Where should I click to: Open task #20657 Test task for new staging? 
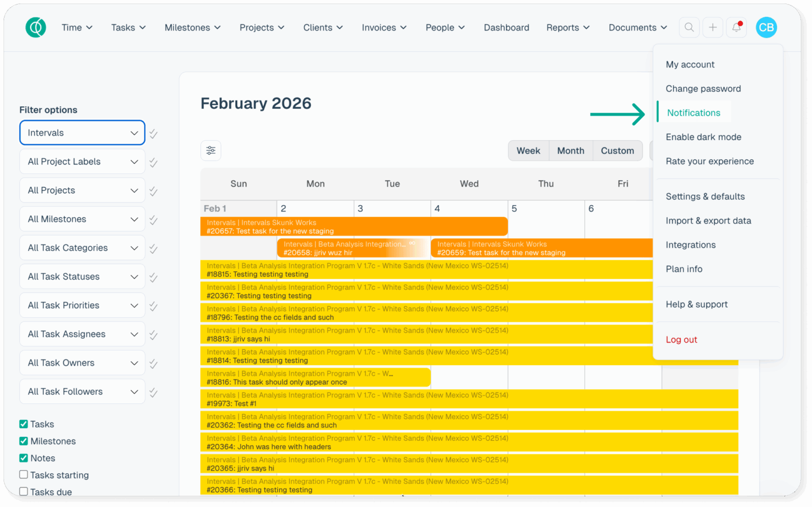pyautogui.click(x=354, y=227)
